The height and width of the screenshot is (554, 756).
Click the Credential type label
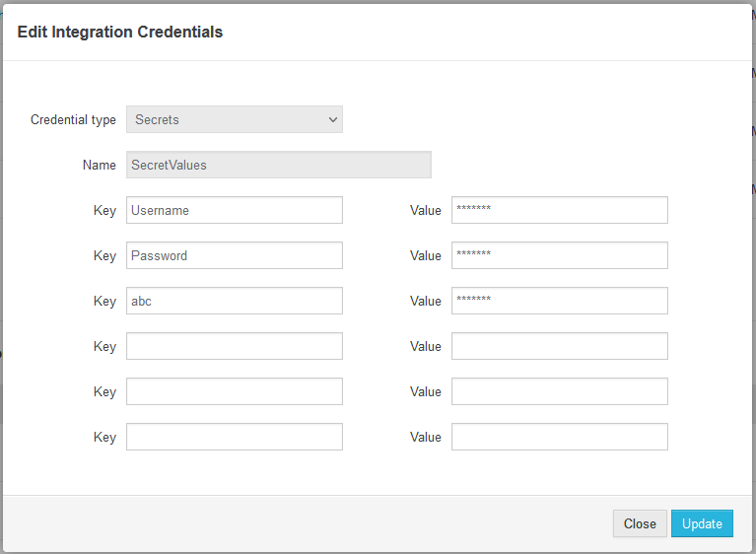[x=73, y=119]
